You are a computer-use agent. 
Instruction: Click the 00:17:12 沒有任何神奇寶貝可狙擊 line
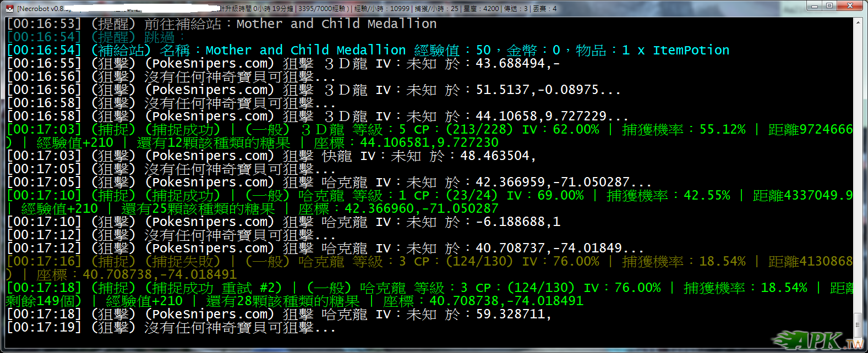(x=171, y=235)
